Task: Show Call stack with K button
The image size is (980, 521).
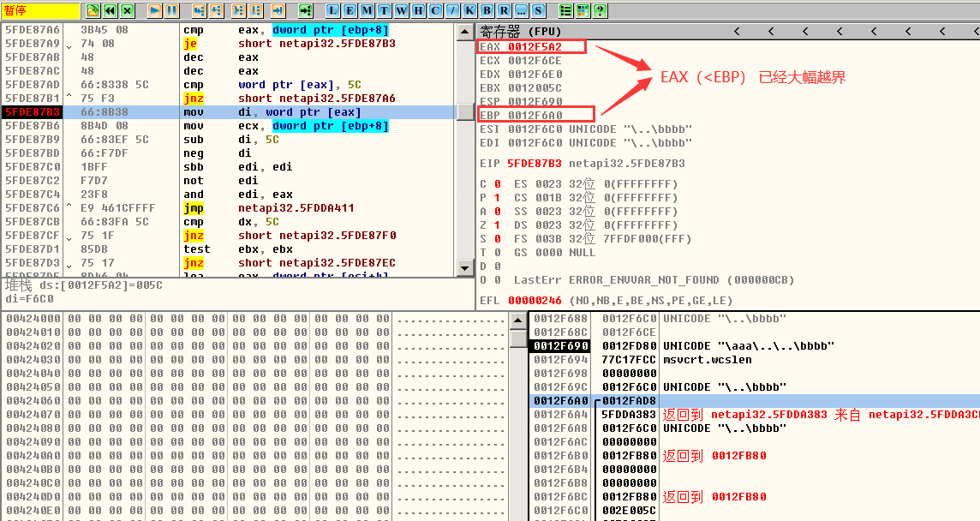Action: point(469,10)
